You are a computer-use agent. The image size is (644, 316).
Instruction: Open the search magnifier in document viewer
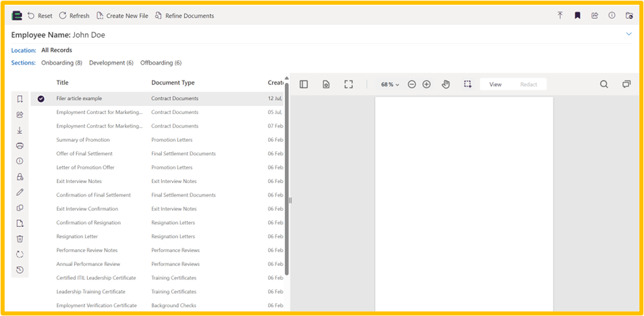tap(604, 84)
